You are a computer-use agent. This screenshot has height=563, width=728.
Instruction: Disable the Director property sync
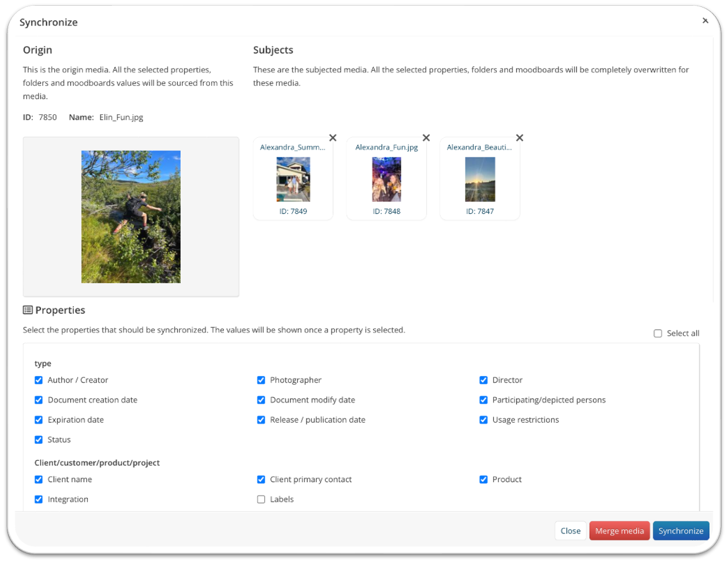pos(483,380)
